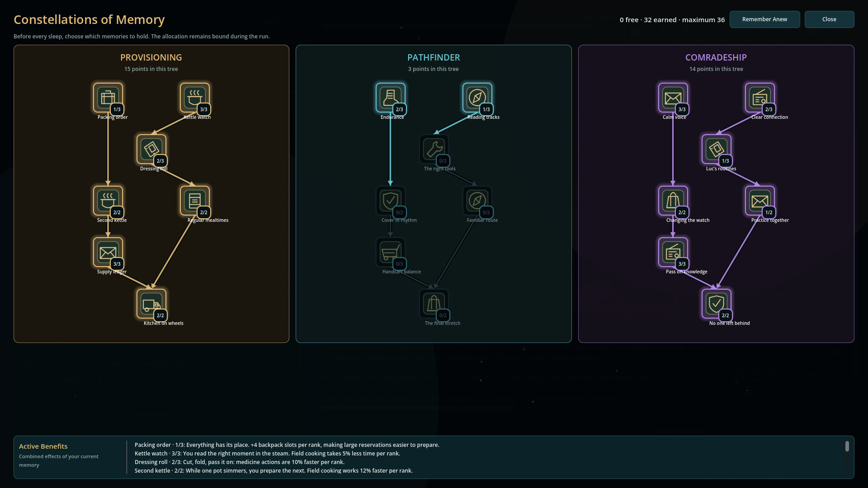
Task: Click '3 points in this tree' text
Action: coord(433,69)
